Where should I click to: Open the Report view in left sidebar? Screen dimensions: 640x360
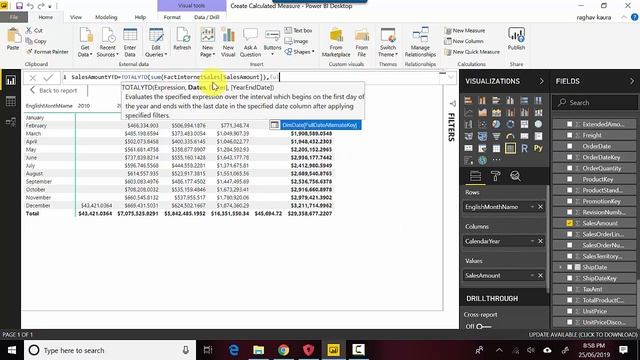click(x=11, y=80)
